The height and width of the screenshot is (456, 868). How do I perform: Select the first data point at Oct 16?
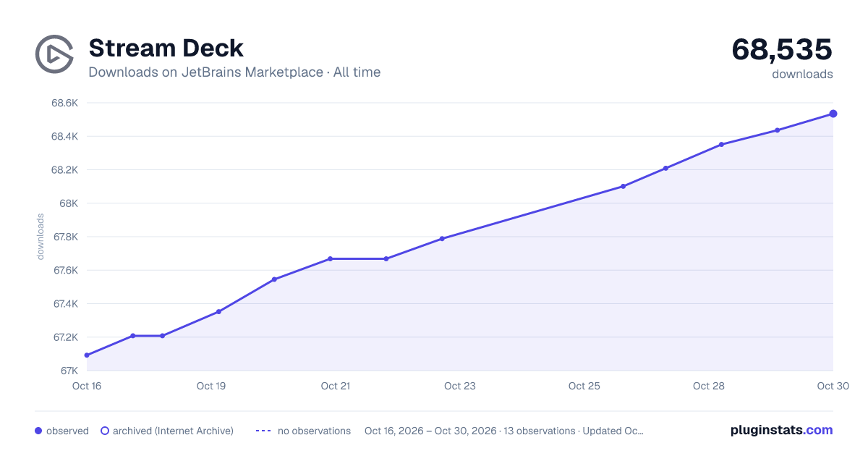(87, 355)
